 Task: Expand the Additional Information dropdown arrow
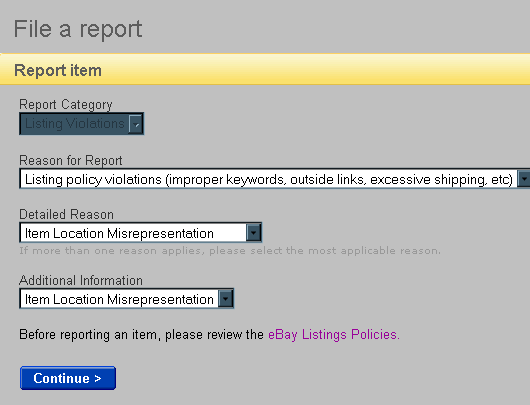pos(226,299)
